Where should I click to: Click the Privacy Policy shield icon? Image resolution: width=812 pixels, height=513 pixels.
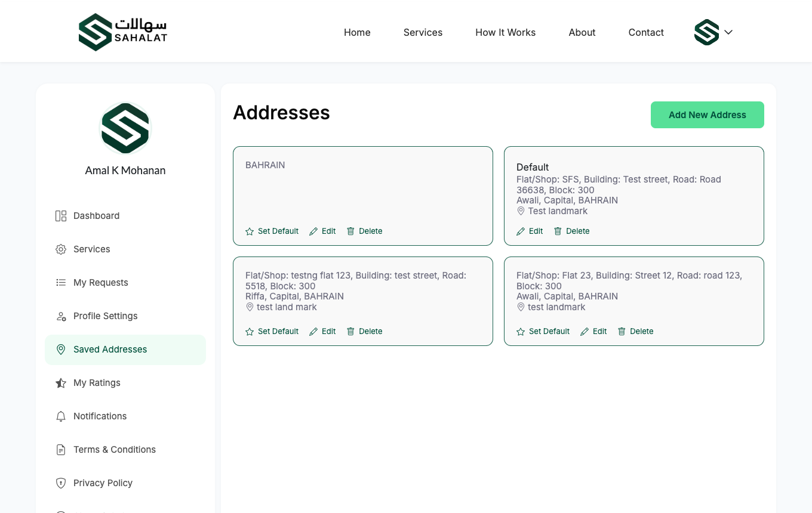[x=61, y=483]
